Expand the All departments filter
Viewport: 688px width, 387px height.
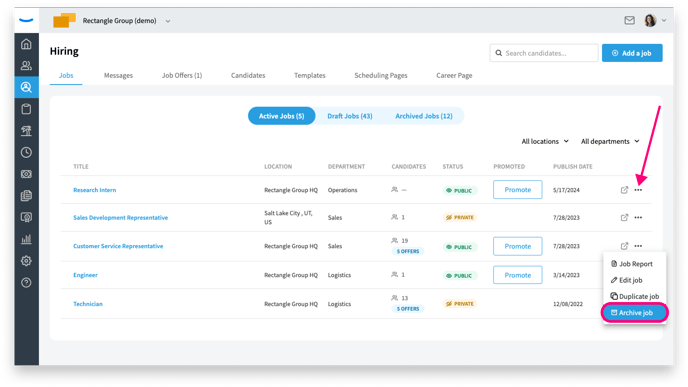click(610, 141)
